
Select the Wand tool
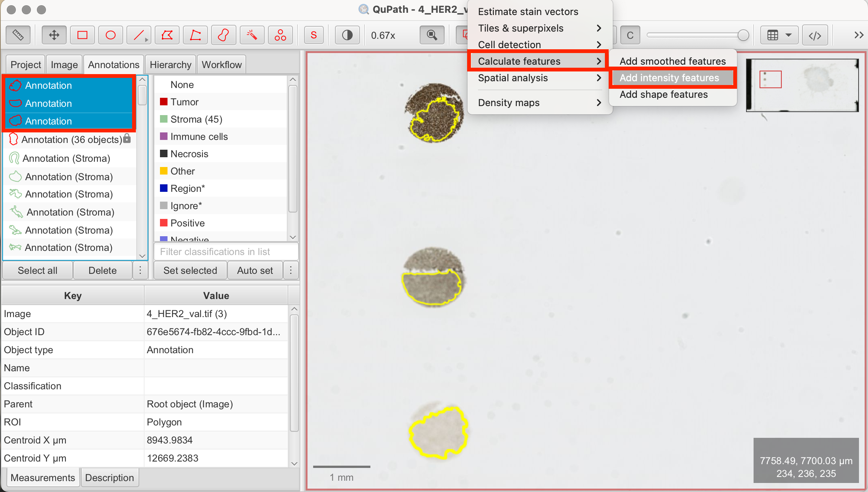pos(252,35)
